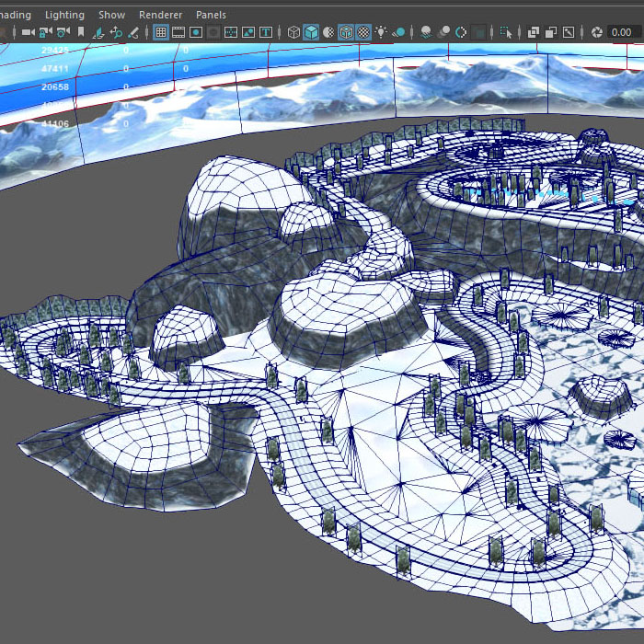Open the Renderer menu
The height and width of the screenshot is (644, 644).
tap(160, 15)
